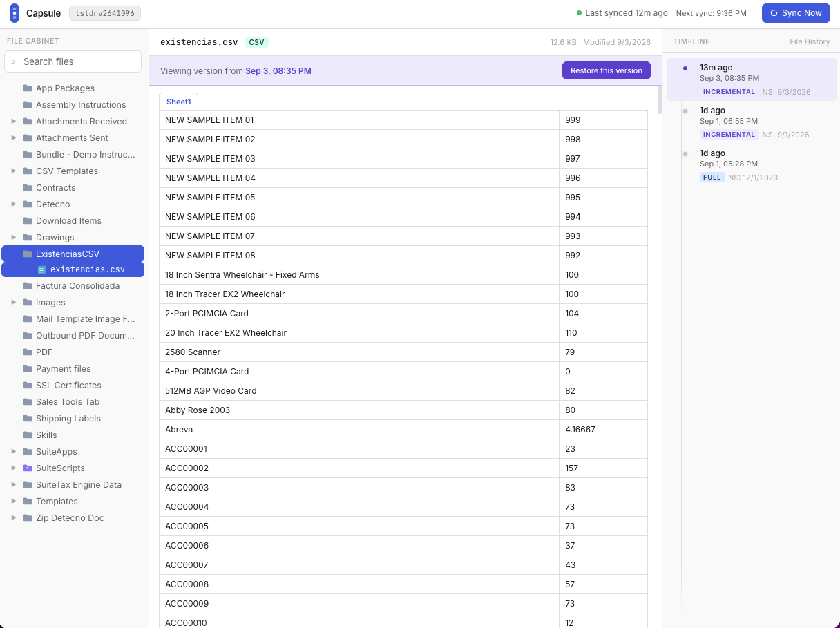
Task: Click the FULL badge in the timeline
Action: click(712, 178)
